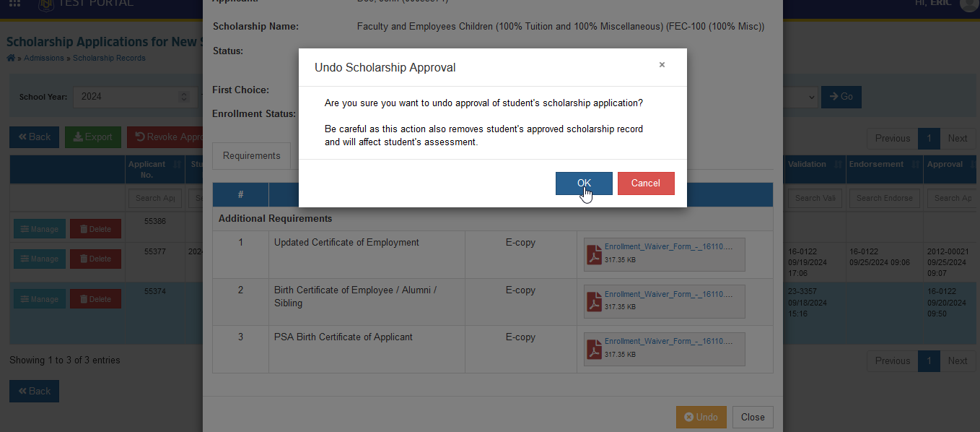Manage applicant 55377
The height and width of the screenshot is (432, 980).
coord(40,259)
